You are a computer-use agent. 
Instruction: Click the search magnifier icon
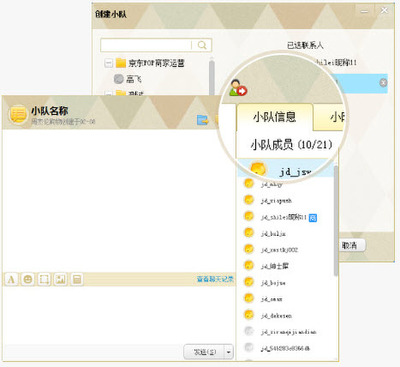click(202, 45)
